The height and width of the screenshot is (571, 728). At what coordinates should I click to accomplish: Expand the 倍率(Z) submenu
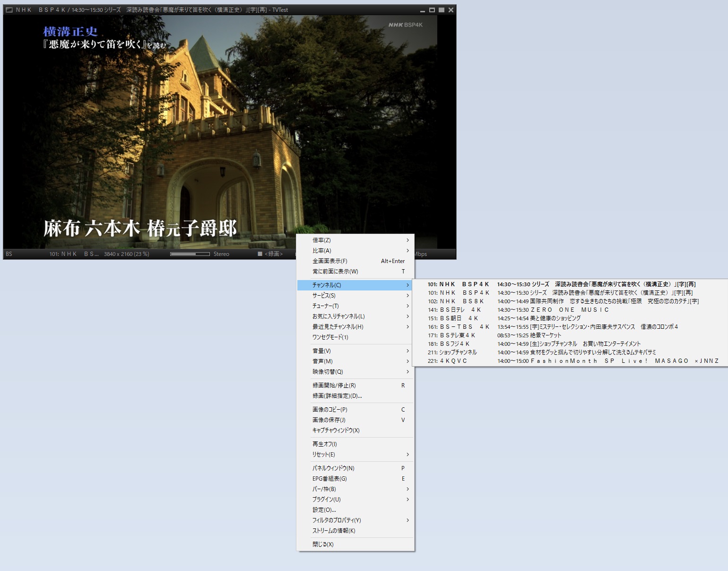point(355,240)
